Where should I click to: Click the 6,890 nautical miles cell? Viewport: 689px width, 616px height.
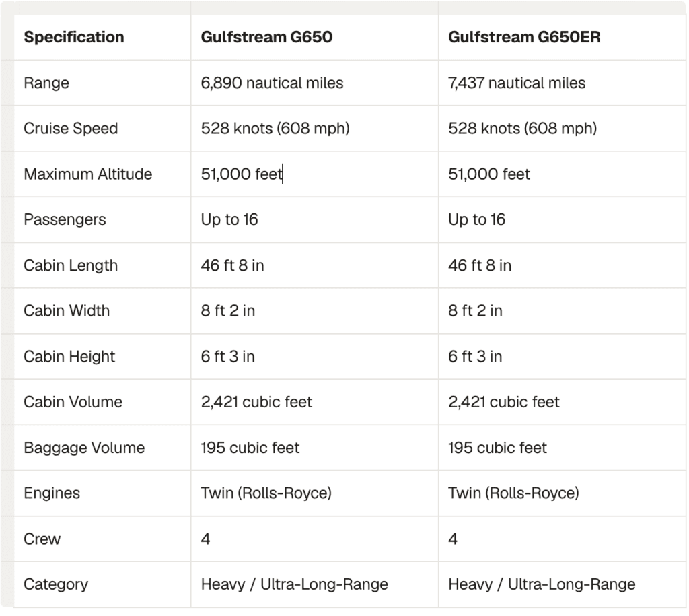(x=315, y=83)
